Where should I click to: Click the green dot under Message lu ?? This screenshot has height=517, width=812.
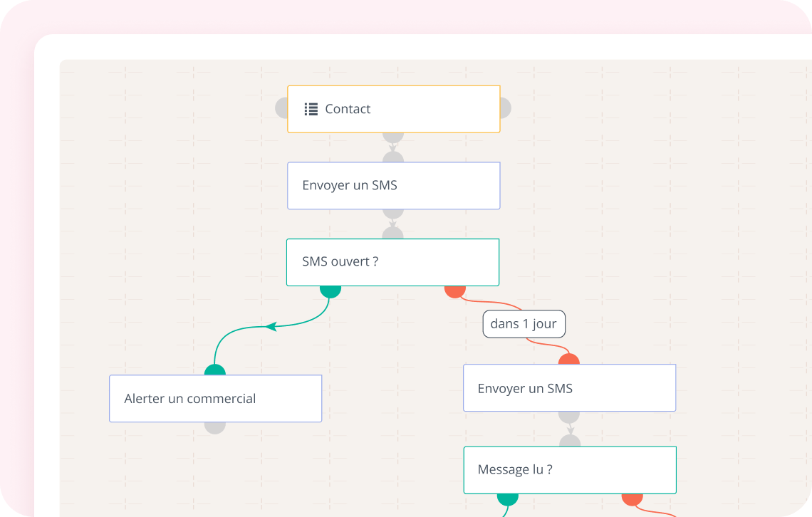[508, 498]
